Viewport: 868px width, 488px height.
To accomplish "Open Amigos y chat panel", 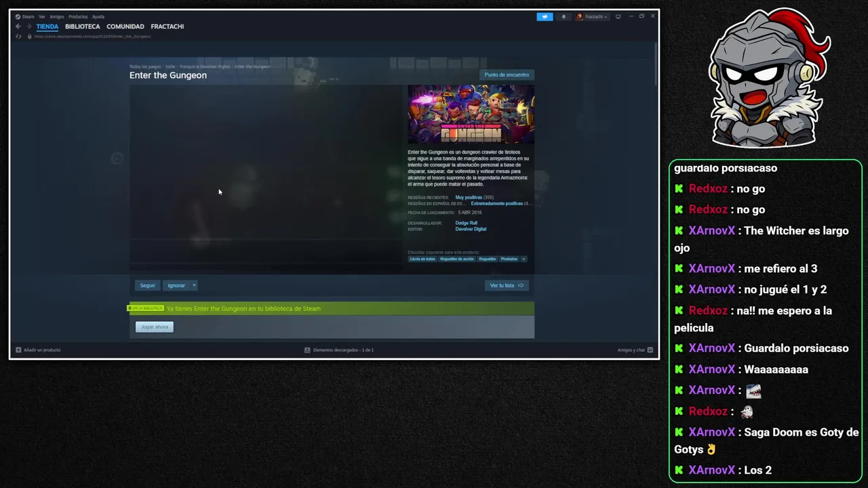I will (x=635, y=350).
